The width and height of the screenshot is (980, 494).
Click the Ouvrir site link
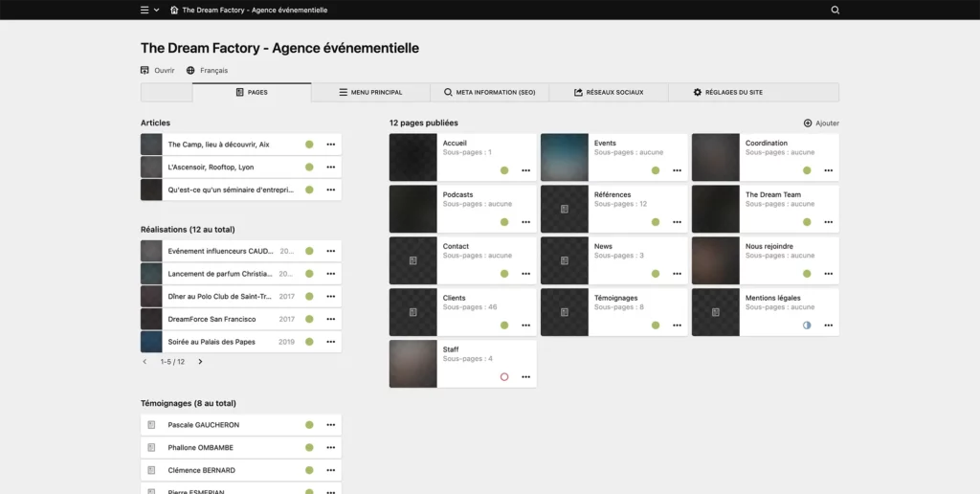(x=158, y=71)
